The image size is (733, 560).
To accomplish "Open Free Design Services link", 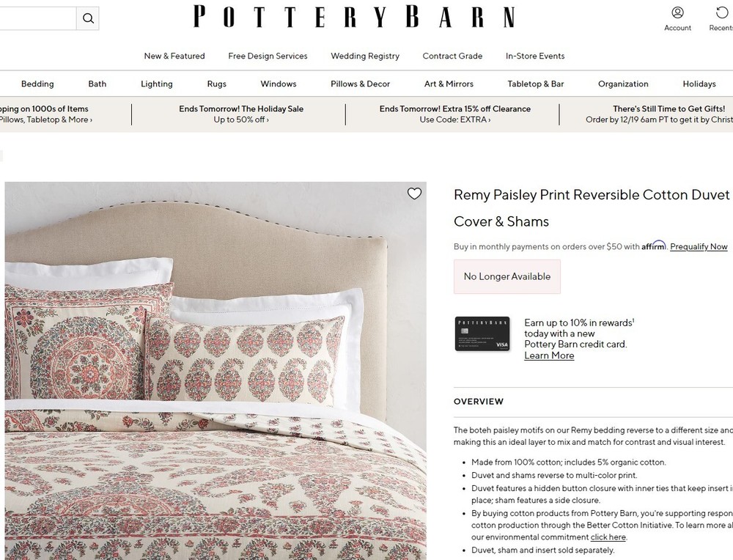I will (x=268, y=56).
